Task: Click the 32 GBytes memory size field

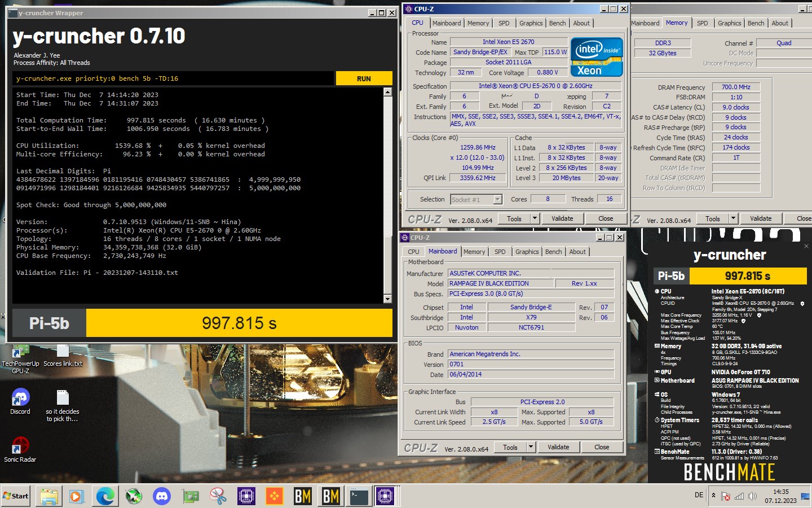Action: 663,53
